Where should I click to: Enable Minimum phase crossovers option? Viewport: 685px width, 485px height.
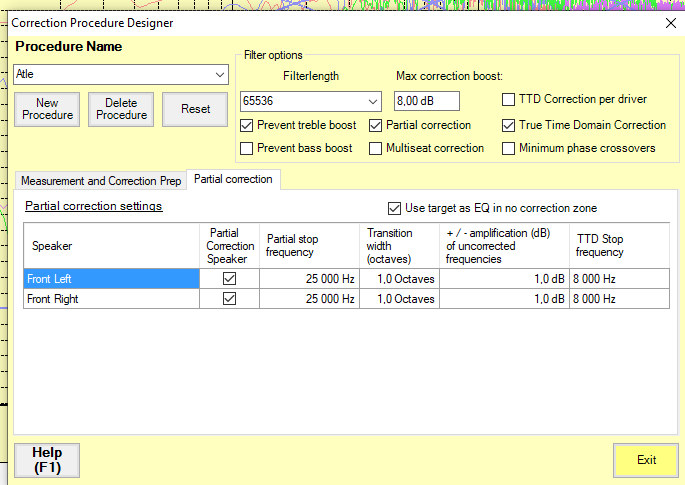pyautogui.click(x=509, y=149)
